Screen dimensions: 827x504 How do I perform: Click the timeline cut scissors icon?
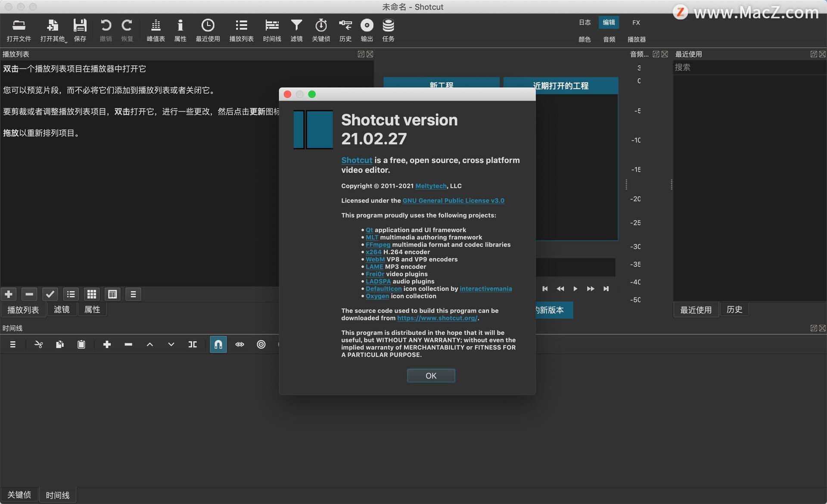point(39,345)
